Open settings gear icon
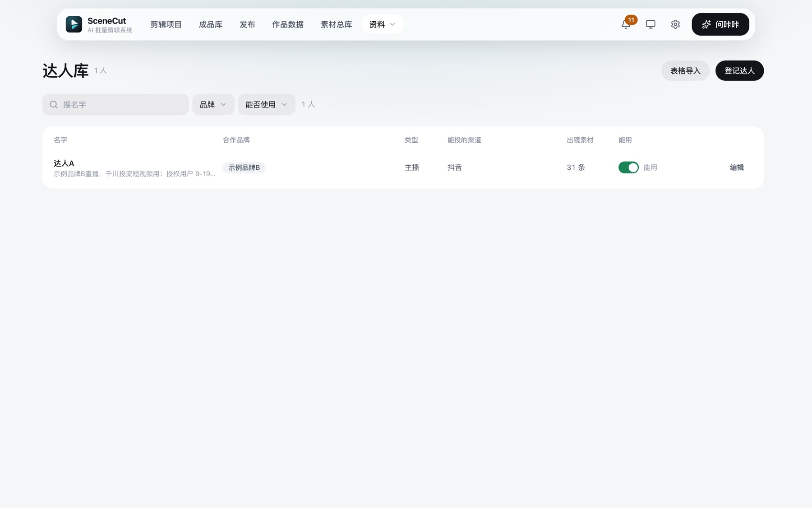 pos(675,24)
